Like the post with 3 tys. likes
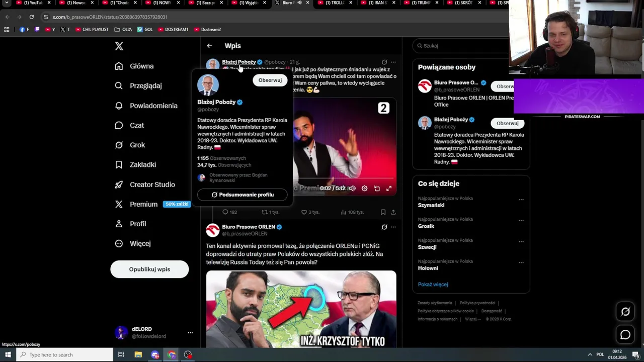The height and width of the screenshot is (362, 644). tap(310, 212)
